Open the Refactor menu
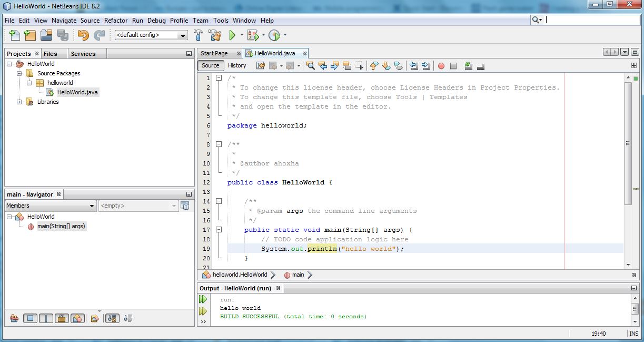Screen dimensions: 644x342 pyautogui.click(x=116, y=21)
